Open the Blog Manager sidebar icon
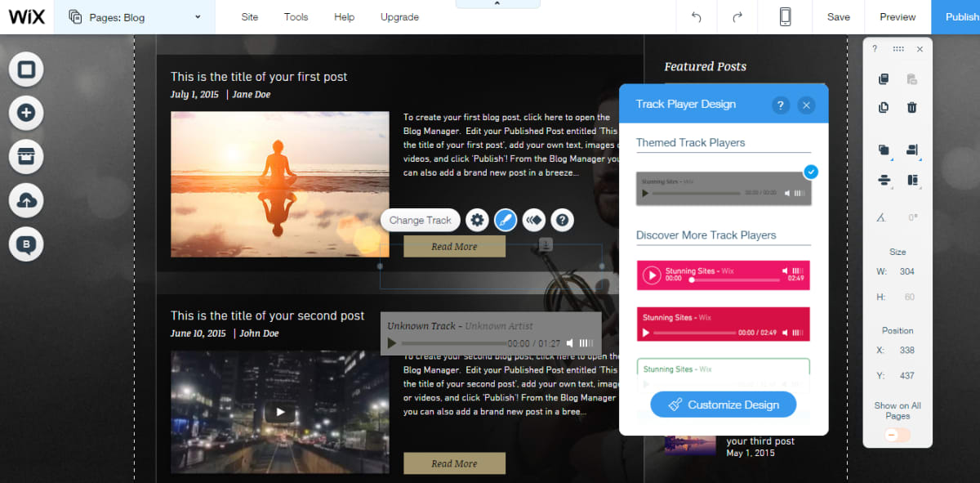Image resolution: width=980 pixels, height=483 pixels. coord(26,244)
